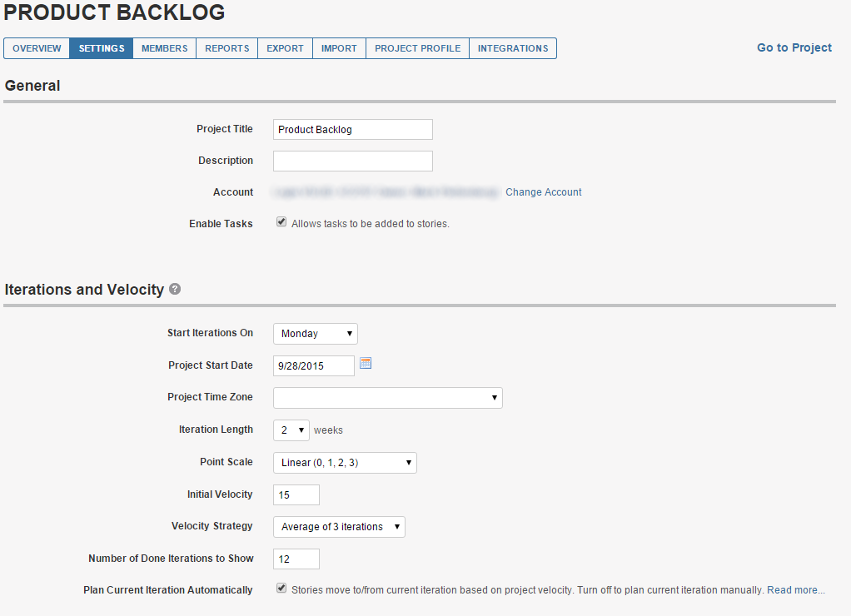Click the 'Plan Current Iteration Automatically' label
The width and height of the screenshot is (851, 616).
[x=167, y=590]
